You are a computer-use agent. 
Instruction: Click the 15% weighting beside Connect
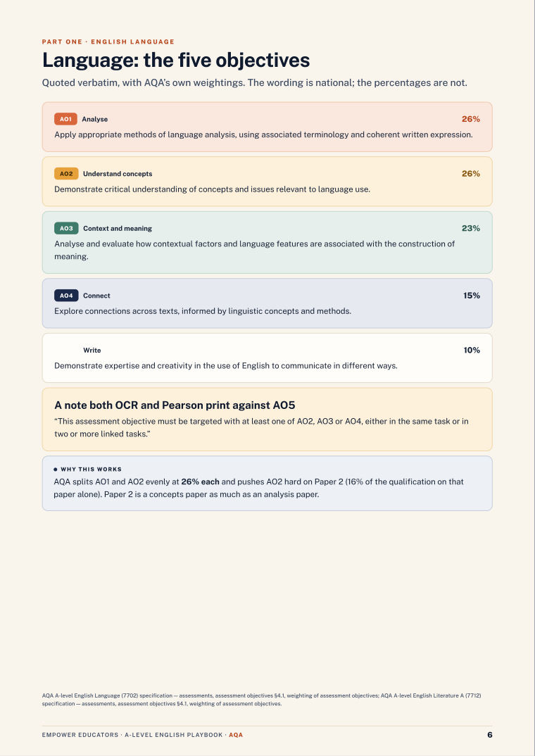tap(472, 296)
